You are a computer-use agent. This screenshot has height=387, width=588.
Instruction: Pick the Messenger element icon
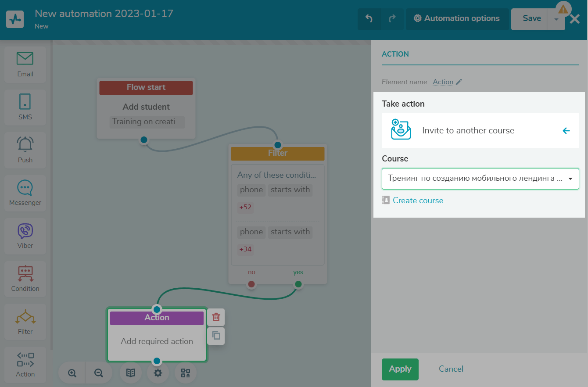click(25, 193)
